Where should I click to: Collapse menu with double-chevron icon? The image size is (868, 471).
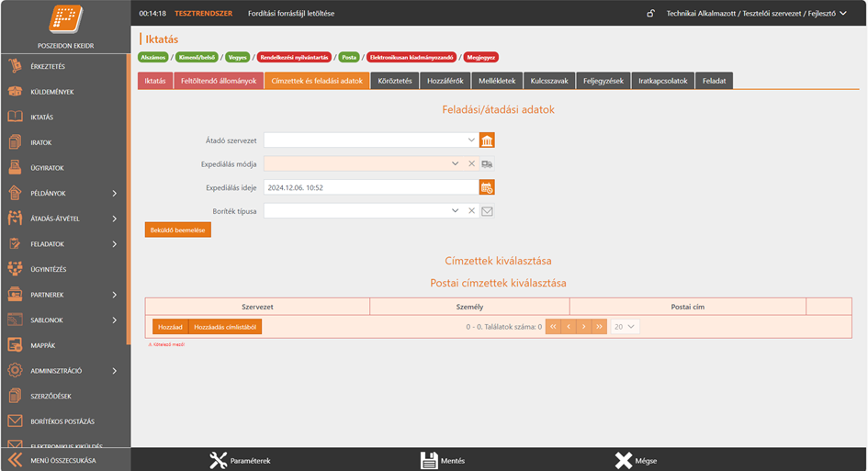click(15, 460)
